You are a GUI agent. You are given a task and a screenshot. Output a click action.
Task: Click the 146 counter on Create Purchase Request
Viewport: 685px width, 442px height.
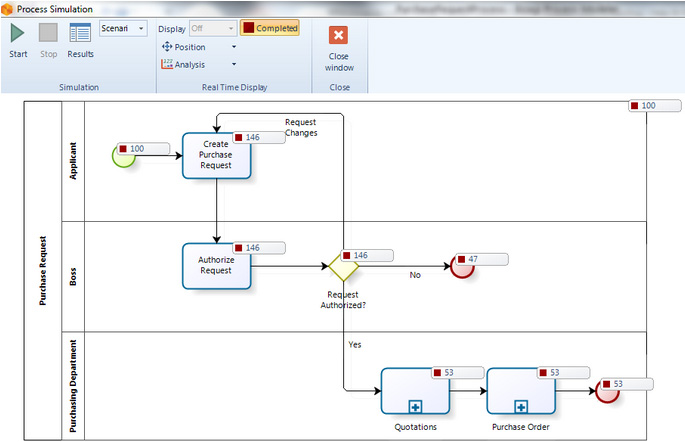259,138
